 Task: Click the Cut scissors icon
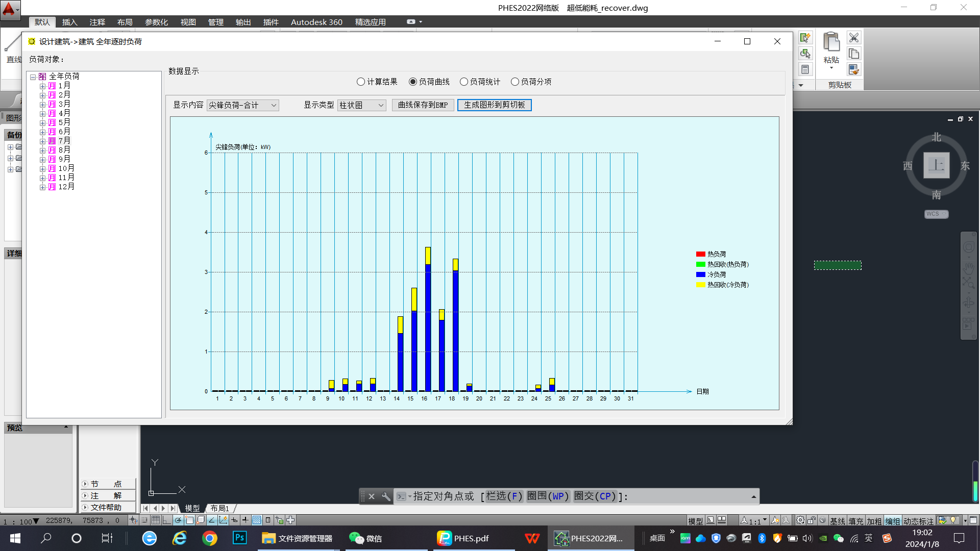[854, 38]
